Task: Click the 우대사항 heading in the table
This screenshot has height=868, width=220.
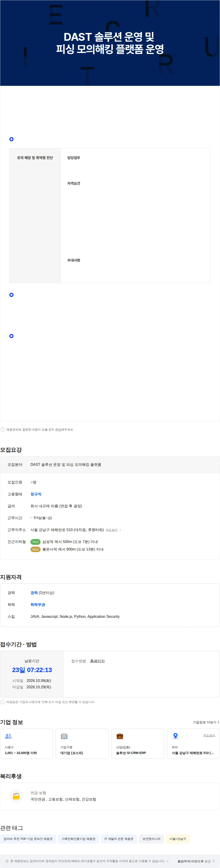Action: coord(74,260)
